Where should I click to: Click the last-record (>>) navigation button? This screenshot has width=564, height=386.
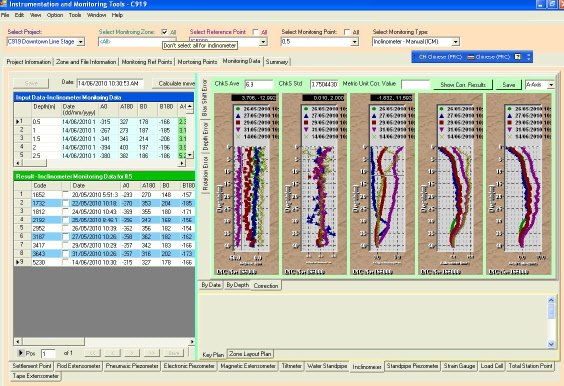[152, 353]
